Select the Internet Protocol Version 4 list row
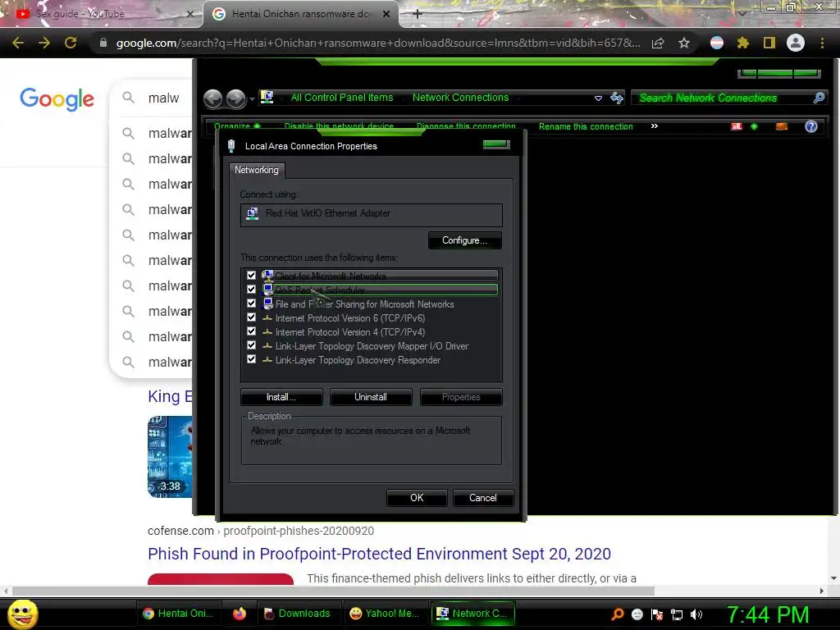This screenshot has height=630, width=840. click(x=350, y=332)
